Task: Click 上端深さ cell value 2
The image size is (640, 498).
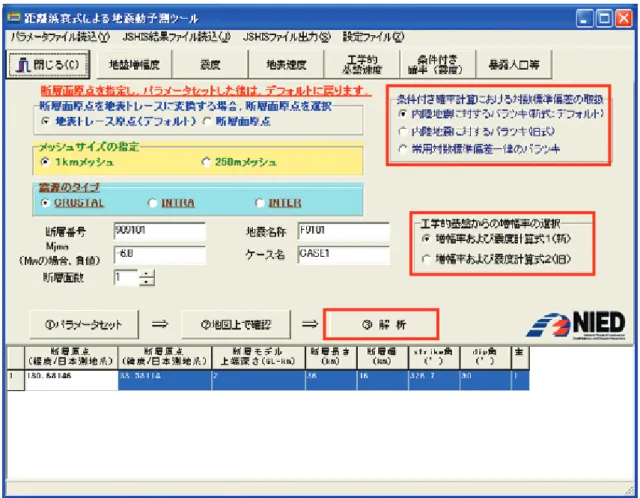Action: tap(258, 380)
